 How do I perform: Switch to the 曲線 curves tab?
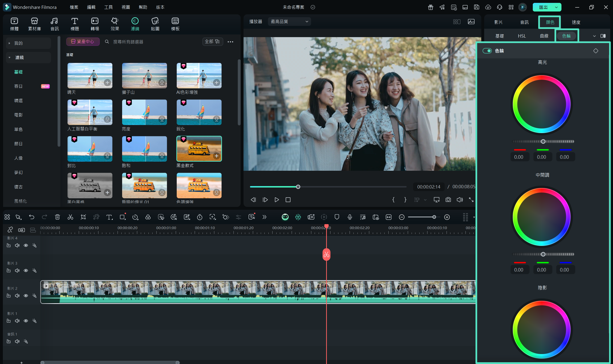pyautogui.click(x=544, y=36)
